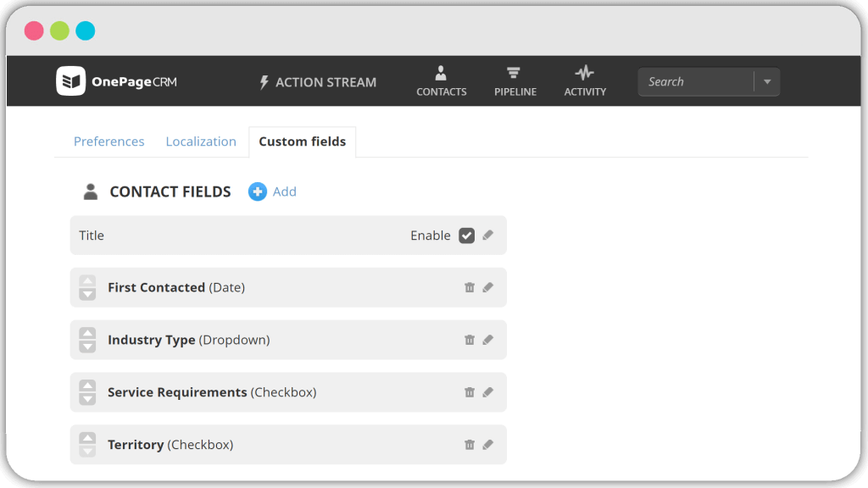Go to the Action Stream
This screenshot has height=488, width=868.
point(317,81)
